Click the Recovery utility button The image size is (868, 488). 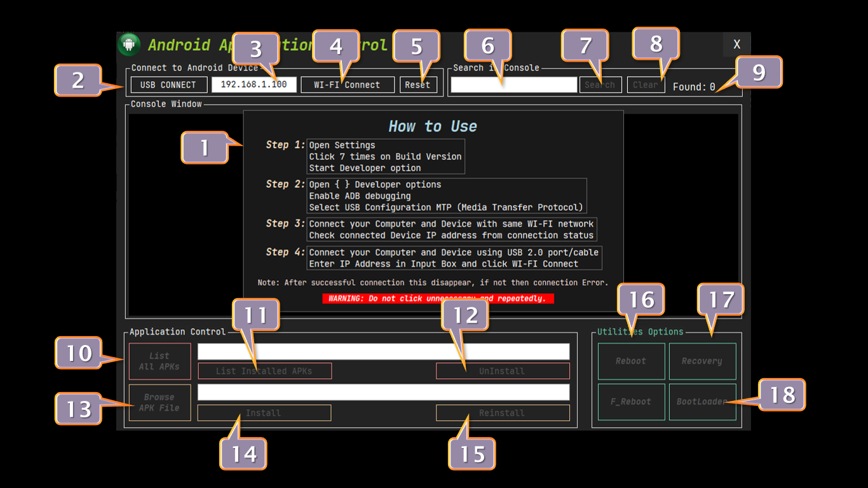(702, 361)
